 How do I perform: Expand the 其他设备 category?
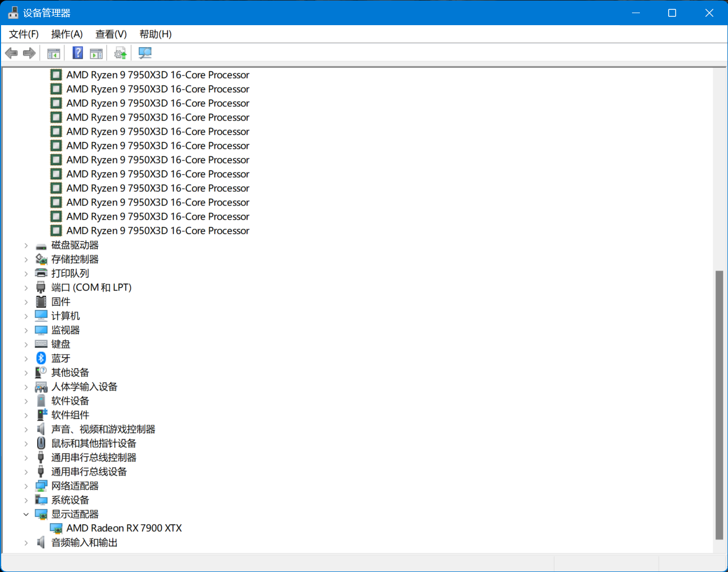26,373
